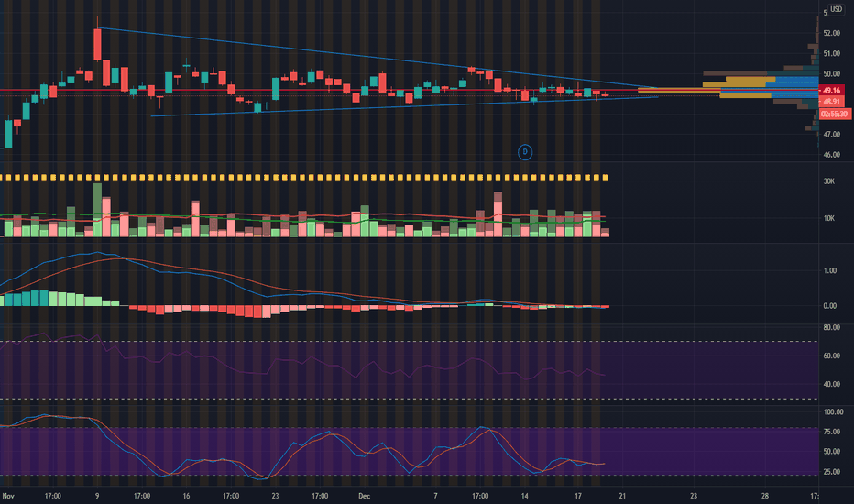Click the 9 date label on time axis
The height and width of the screenshot is (504, 854).
coord(97,496)
